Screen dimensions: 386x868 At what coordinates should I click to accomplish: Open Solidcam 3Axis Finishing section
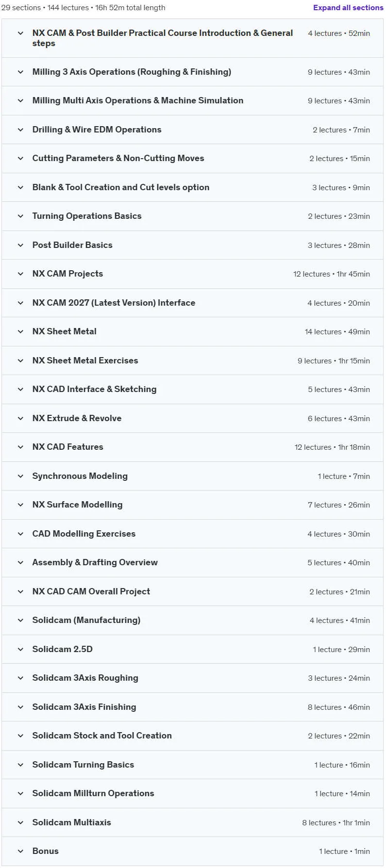(192, 707)
